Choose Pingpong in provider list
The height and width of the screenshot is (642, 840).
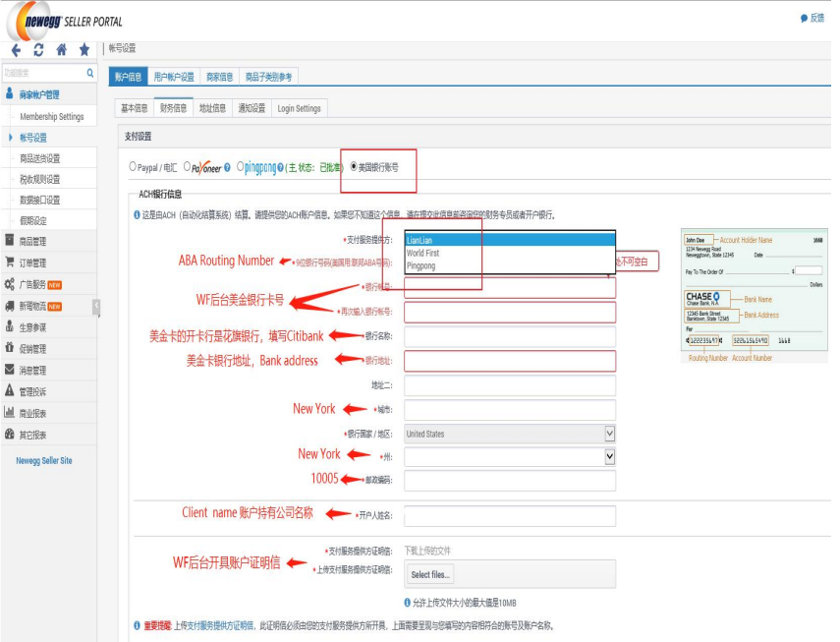[510, 265]
